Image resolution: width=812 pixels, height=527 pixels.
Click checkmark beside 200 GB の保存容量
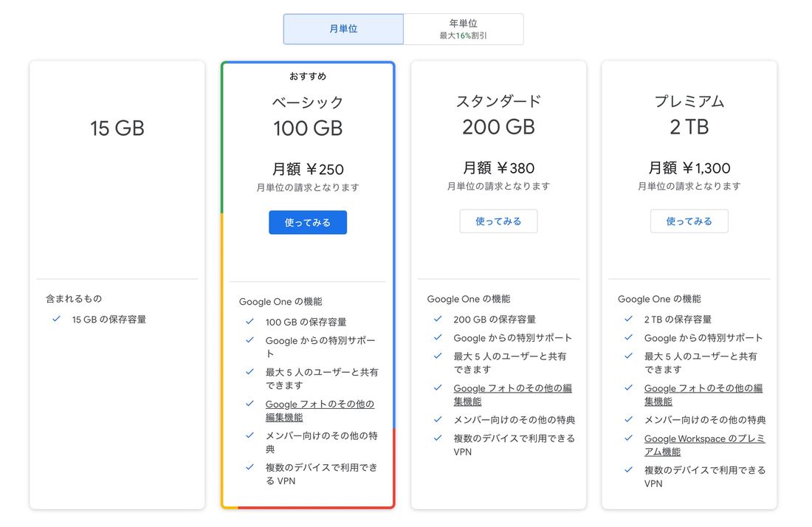tap(438, 319)
